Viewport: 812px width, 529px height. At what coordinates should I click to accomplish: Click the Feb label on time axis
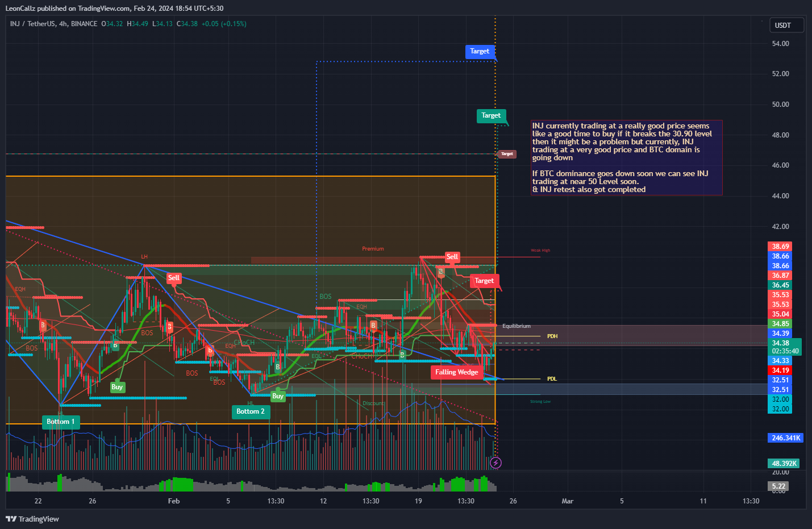[174, 501]
